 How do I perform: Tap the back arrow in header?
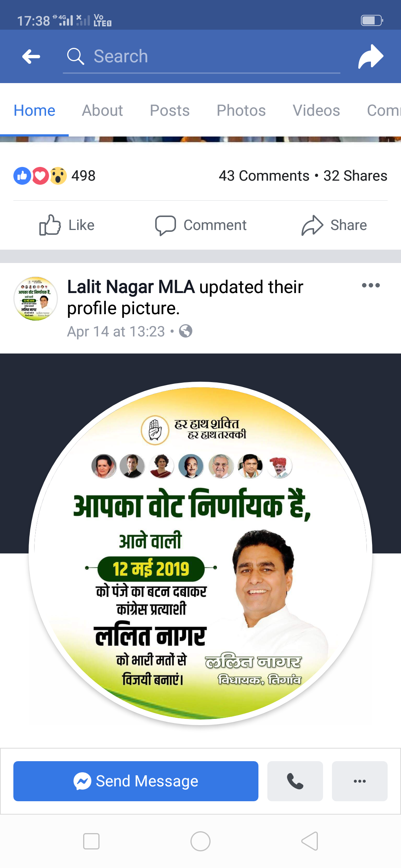pos(31,57)
